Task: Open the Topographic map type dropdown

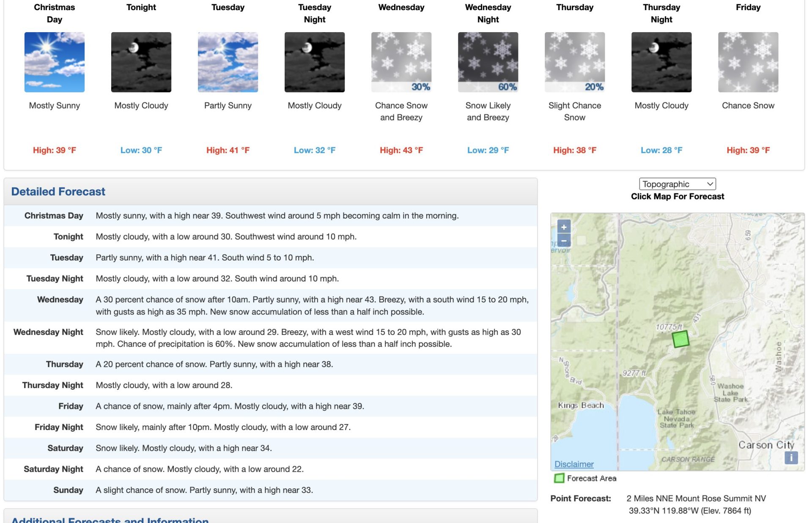Action: pyautogui.click(x=677, y=184)
